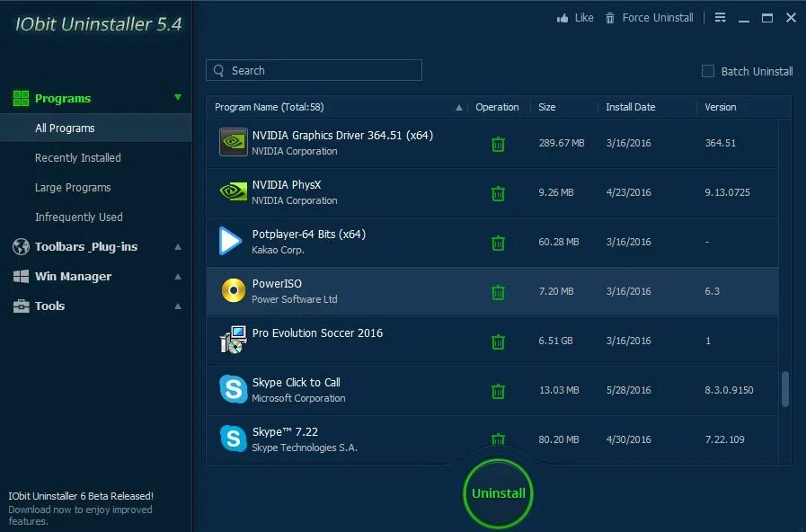
Task: Click the 4/23/2016 install date
Action: click(x=628, y=192)
